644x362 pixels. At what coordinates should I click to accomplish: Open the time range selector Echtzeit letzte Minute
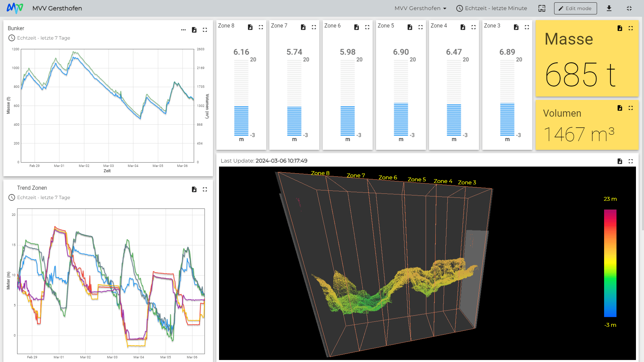[496, 8]
